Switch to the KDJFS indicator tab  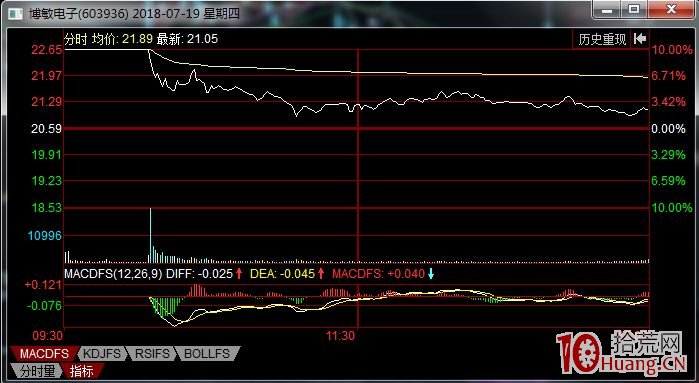pos(102,354)
